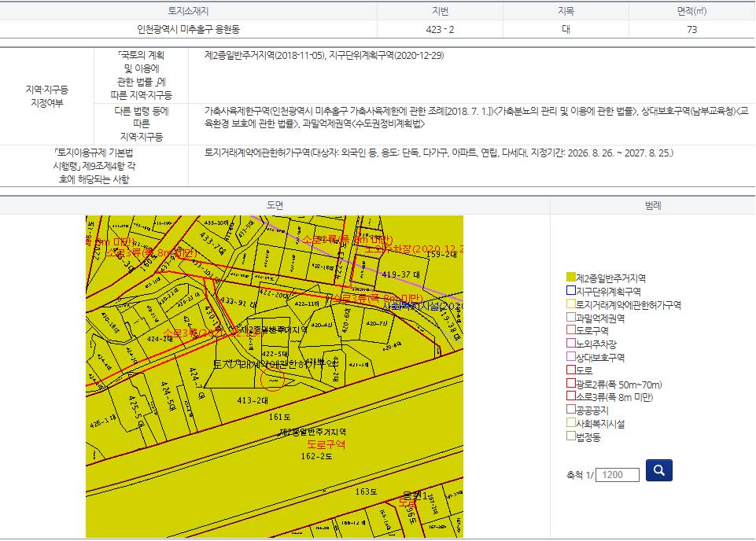Click the 159-2대 parcel label on map
Image resolution: width=756 pixels, height=541 pixels.
(x=441, y=254)
